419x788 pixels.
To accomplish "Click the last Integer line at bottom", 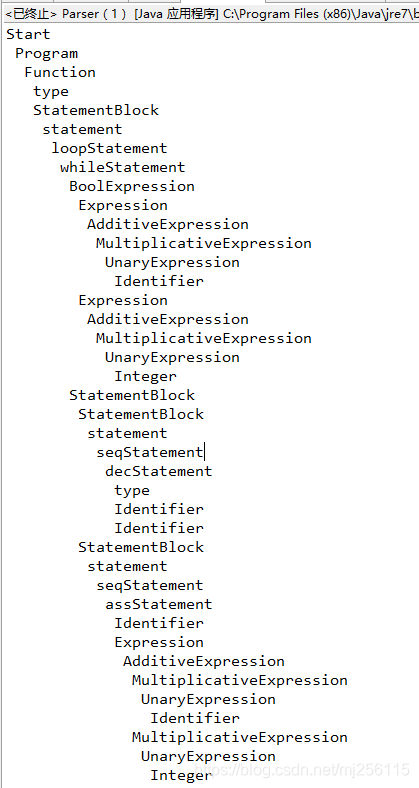I will [181, 775].
